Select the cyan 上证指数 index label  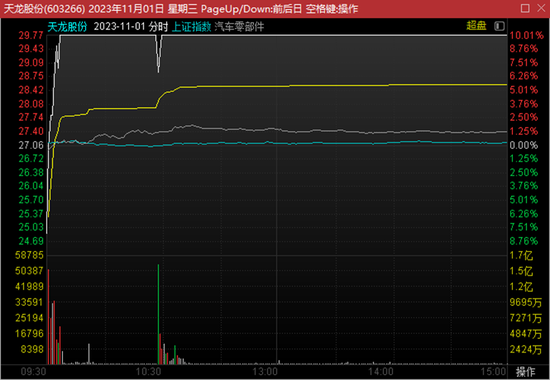192,27
